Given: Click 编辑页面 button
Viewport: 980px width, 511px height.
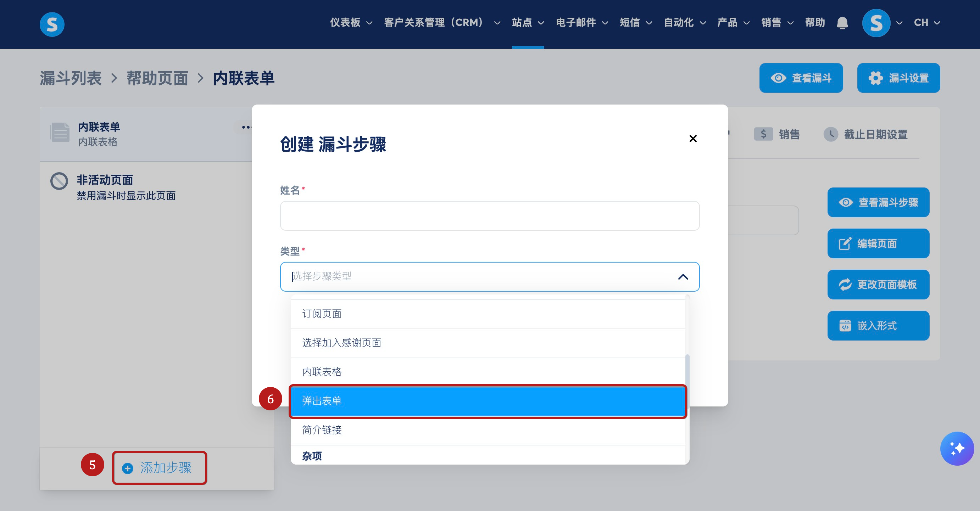Looking at the screenshot, I should click(x=878, y=243).
